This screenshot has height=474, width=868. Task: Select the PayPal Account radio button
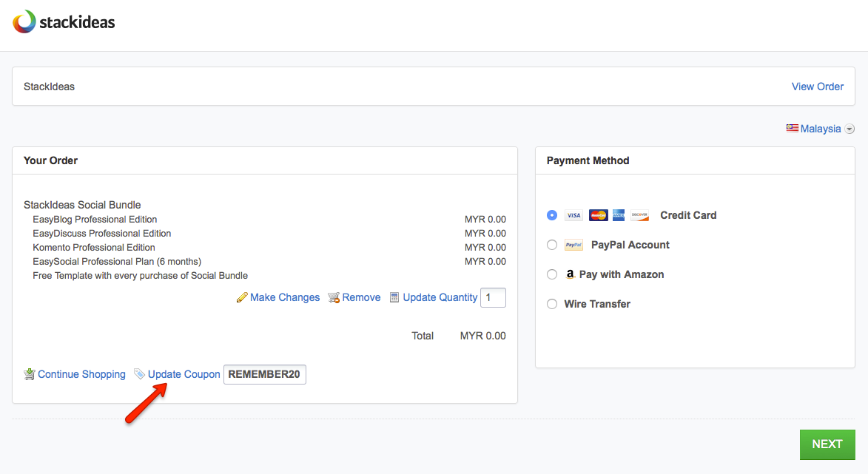tap(552, 245)
